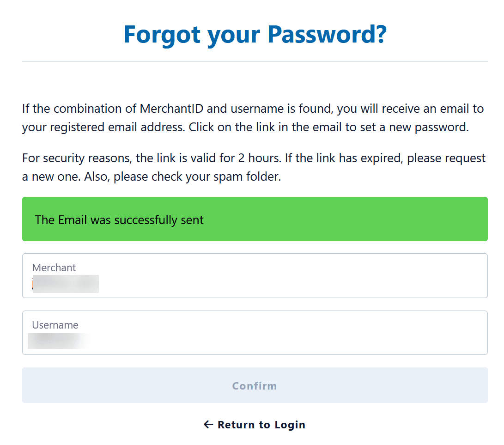Click the blurred merchant value text

click(x=66, y=284)
